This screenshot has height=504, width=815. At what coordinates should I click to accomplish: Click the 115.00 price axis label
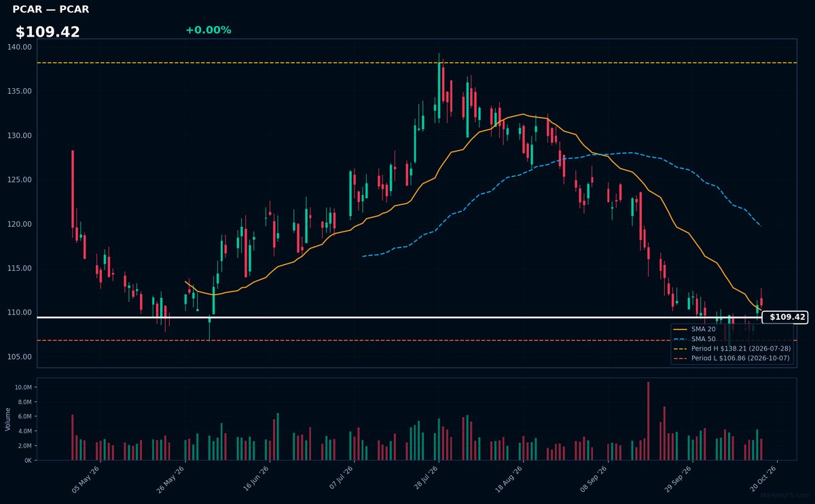pos(20,268)
